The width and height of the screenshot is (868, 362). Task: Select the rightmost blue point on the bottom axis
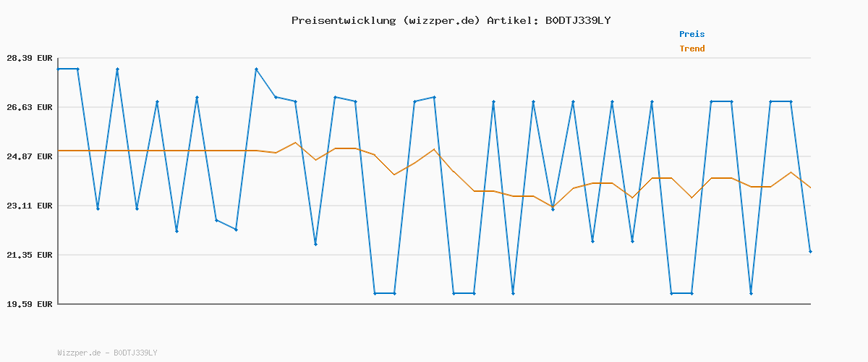tap(751, 293)
